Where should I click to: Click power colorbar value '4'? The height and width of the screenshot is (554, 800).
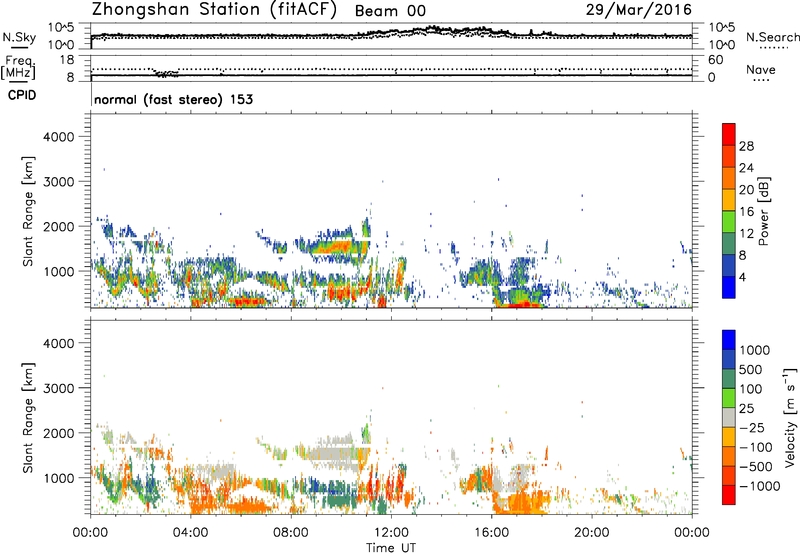(x=742, y=277)
